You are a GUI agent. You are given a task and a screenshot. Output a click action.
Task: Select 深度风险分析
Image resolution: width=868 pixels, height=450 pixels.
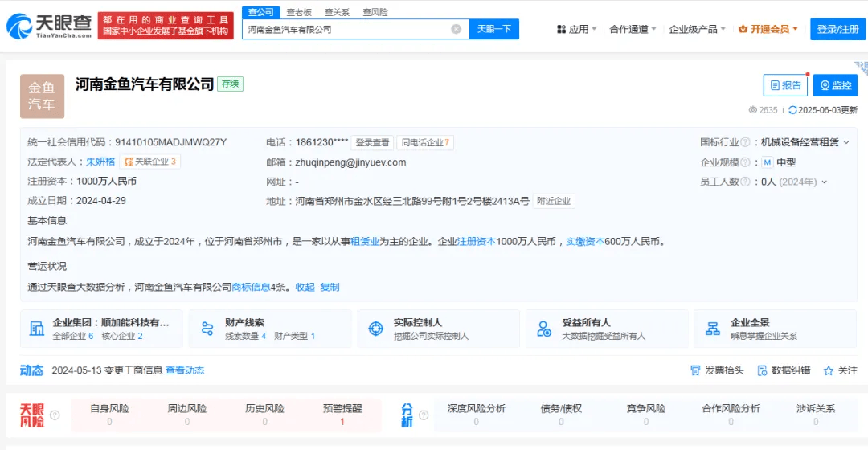[476, 415]
